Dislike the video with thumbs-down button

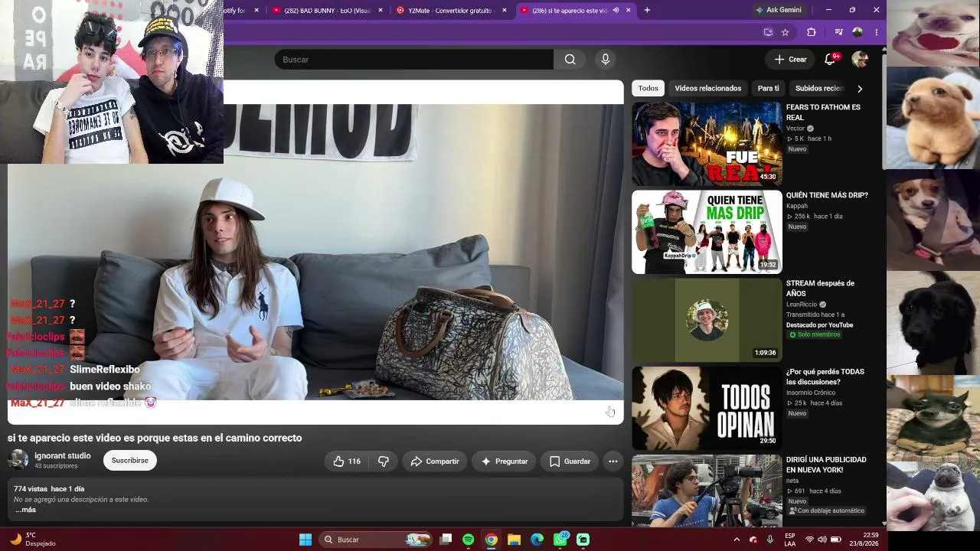384,461
